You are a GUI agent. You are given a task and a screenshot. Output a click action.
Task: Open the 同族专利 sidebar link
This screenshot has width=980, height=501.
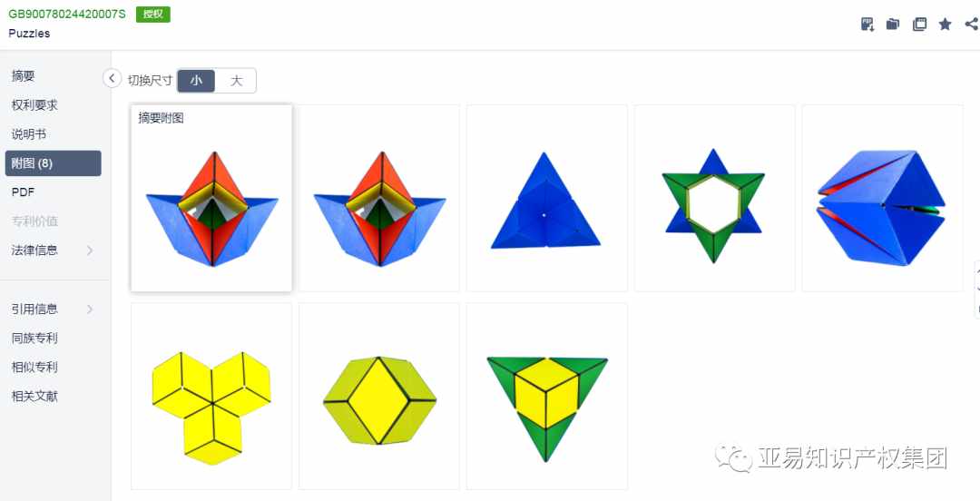34,339
